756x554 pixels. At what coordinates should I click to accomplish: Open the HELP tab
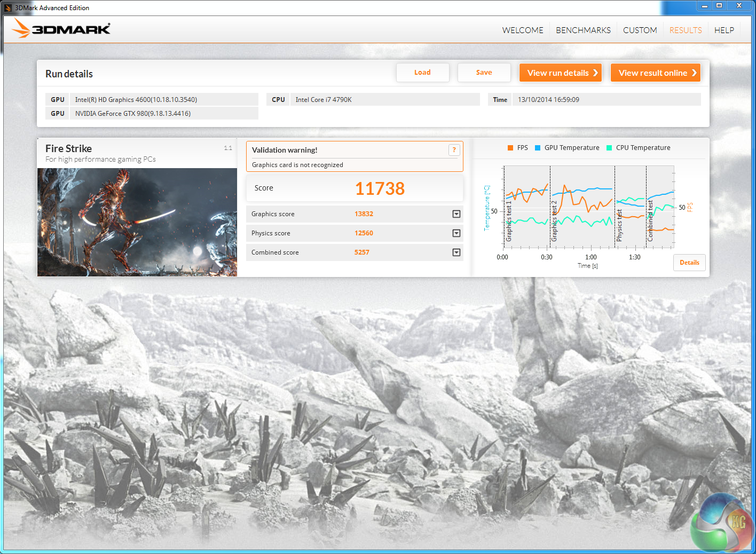click(x=724, y=30)
